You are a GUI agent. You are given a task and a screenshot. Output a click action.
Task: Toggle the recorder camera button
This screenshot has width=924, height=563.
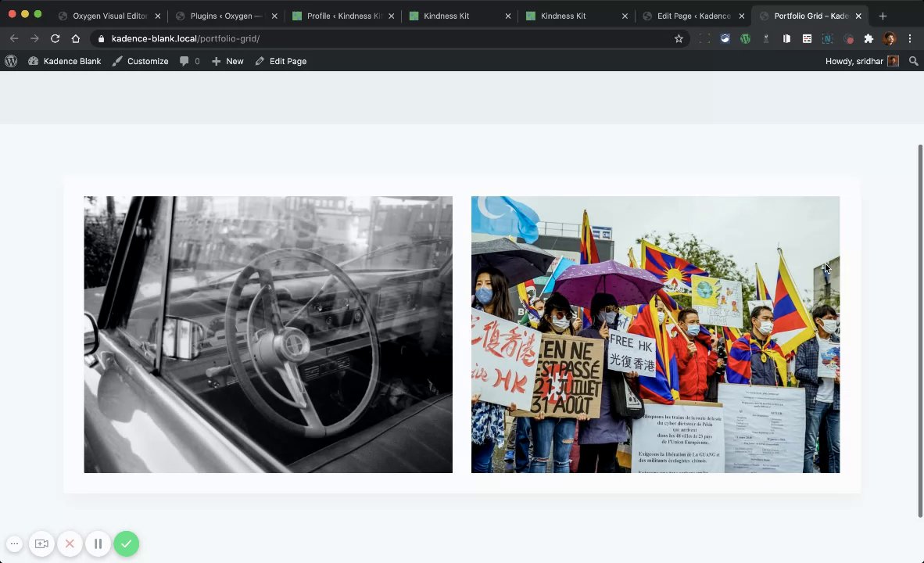point(41,543)
